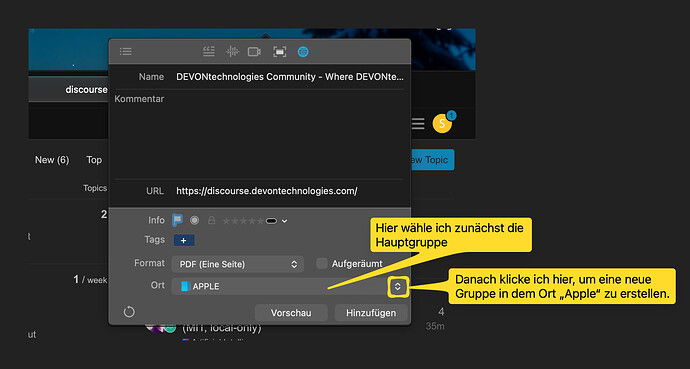
Task: Open the Ort group selector arrows
Action: [x=398, y=287]
